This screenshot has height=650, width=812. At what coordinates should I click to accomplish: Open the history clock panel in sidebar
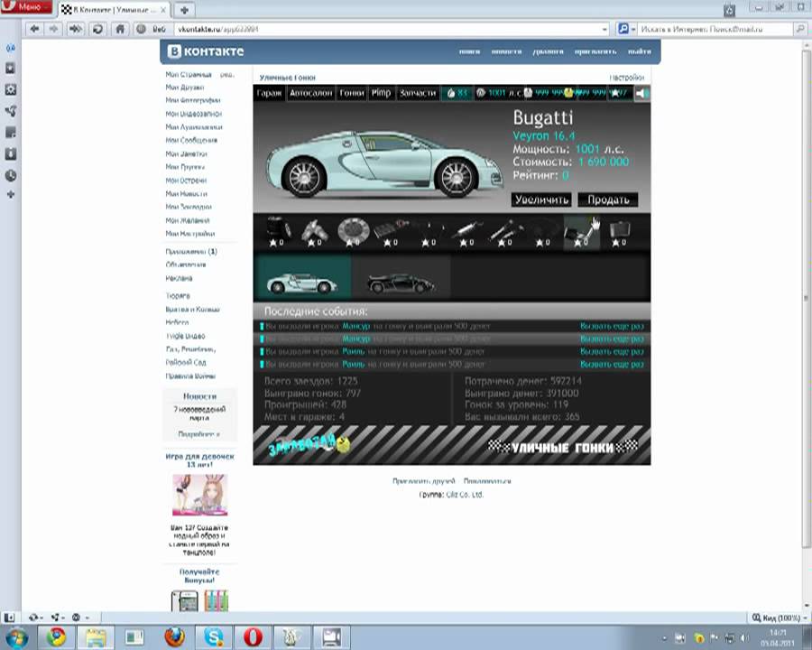click(x=10, y=176)
